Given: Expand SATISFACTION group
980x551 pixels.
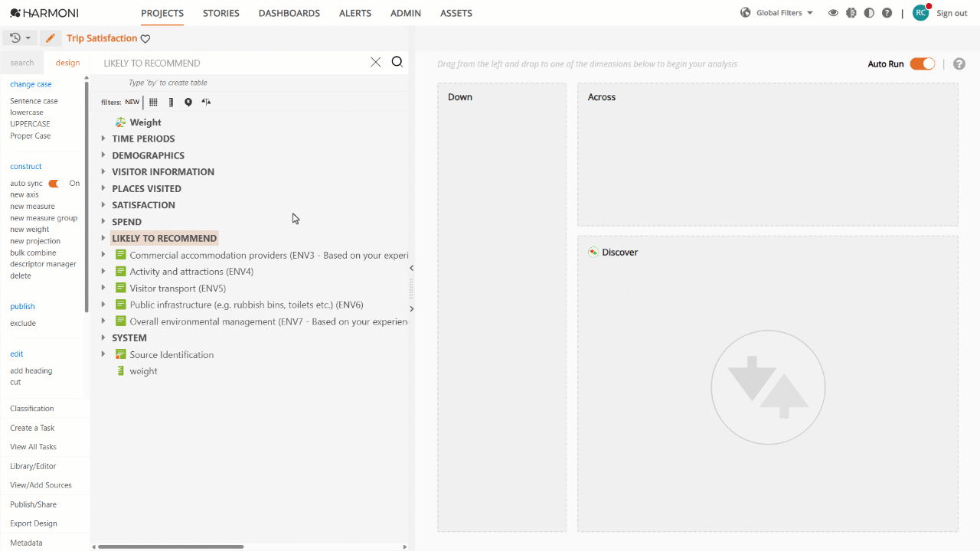Looking at the screenshot, I should [x=103, y=205].
